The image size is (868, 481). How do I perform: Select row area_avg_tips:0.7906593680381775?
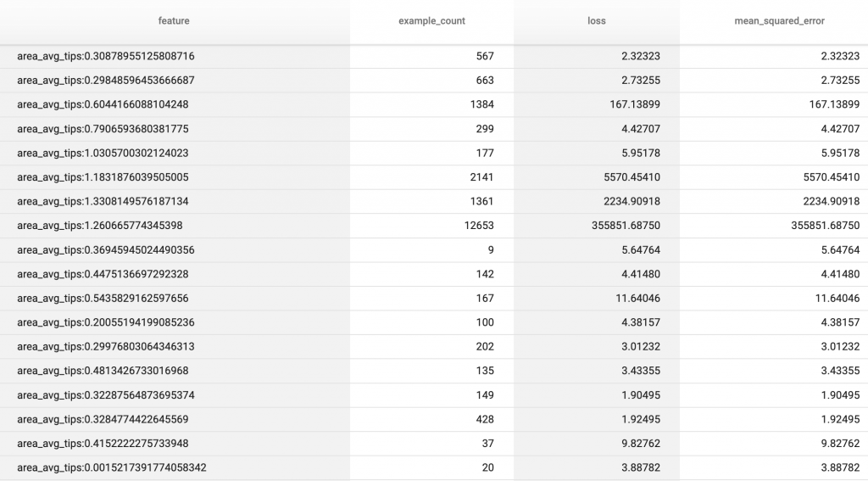[434, 129]
